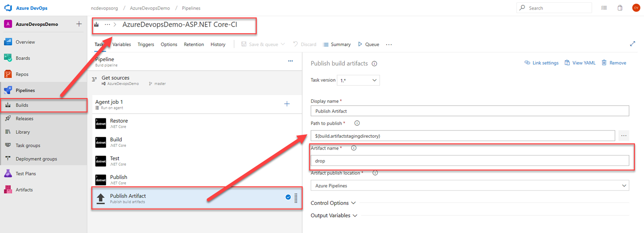Add new item with plus next to AzureDevopsDemo
Viewport: 644px width, 233px height.
tap(79, 24)
